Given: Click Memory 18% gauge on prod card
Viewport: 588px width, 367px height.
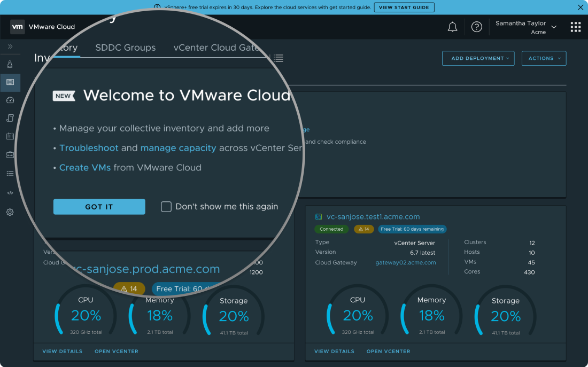Looking at the screenshot, I should [160, 315].
